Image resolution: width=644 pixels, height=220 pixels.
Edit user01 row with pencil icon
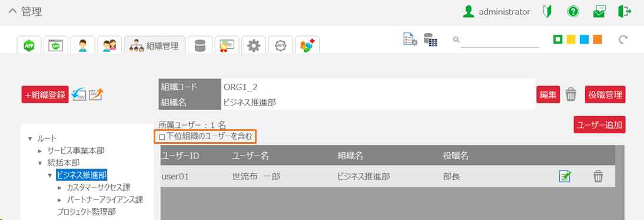[565, 176]
